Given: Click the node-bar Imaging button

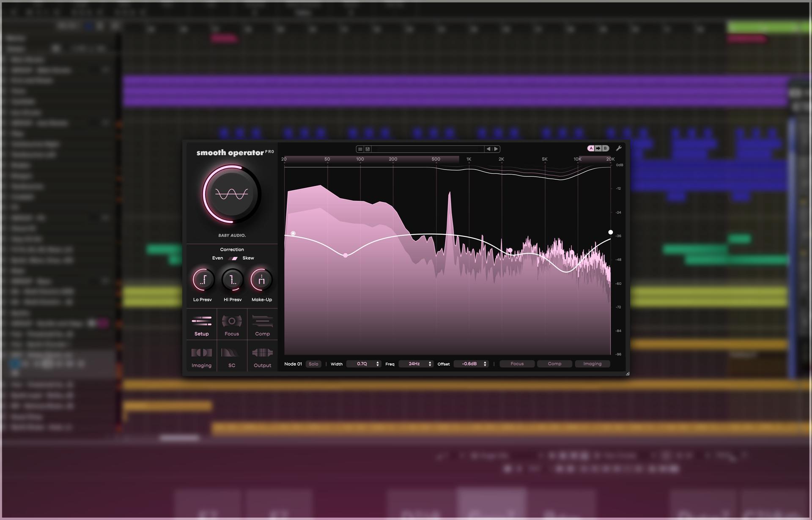Looking at the screenshot, I should 592,364.
